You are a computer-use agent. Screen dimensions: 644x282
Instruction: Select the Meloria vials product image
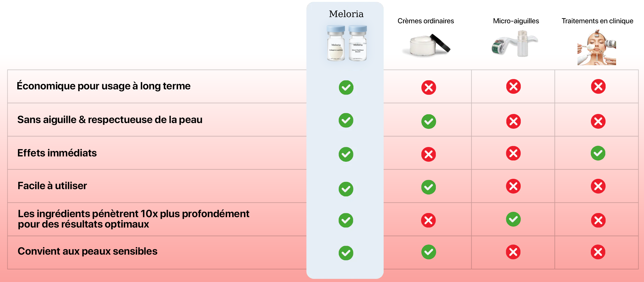[347, 43]
